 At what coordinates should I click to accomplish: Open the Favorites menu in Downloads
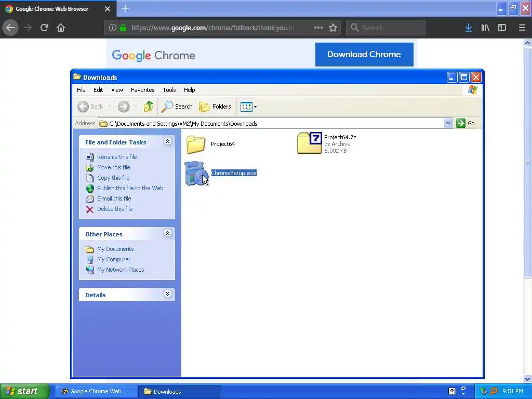(x=142, y=90)
